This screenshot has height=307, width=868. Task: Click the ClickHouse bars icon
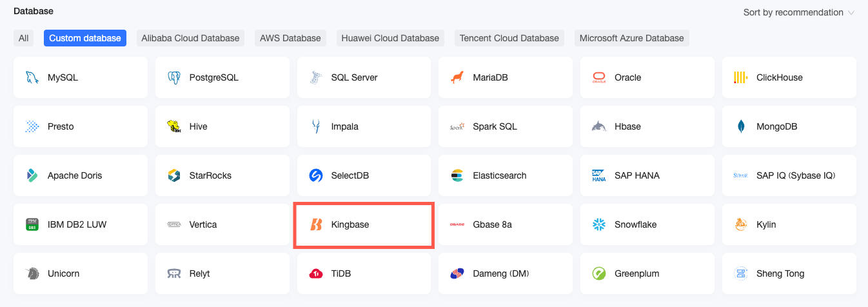click(741, 77)
